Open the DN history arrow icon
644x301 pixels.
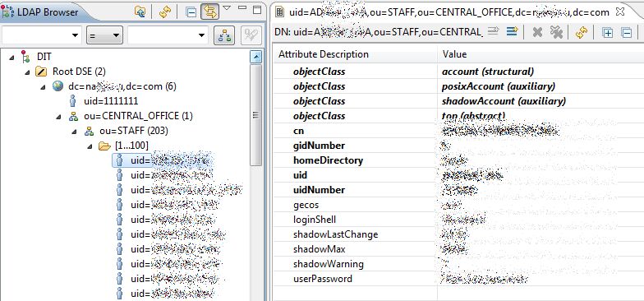pyautogui.click(x=493, y=31)
